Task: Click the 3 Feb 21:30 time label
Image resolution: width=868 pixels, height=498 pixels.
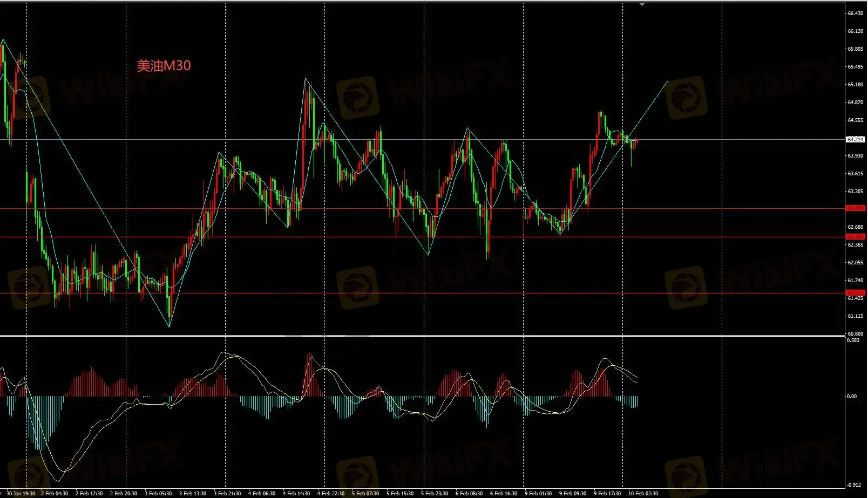Action: click(x=227, y=494)
